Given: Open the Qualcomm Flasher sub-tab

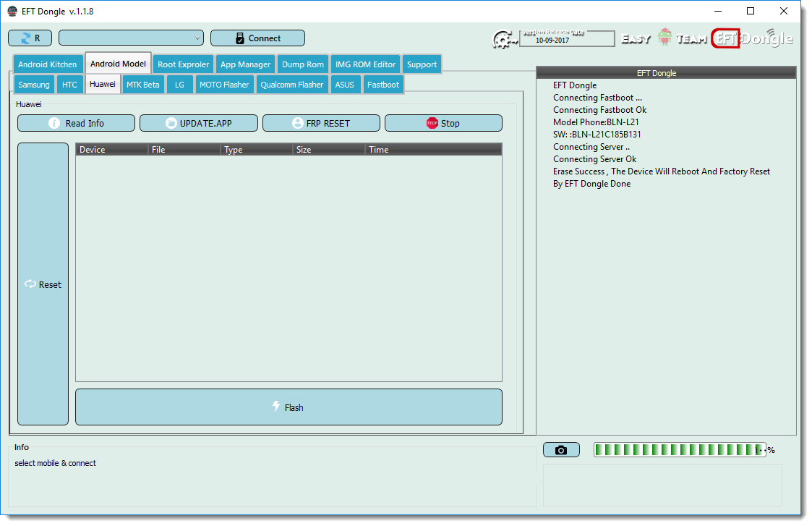Looking at the screenshot, I should 291,85.
